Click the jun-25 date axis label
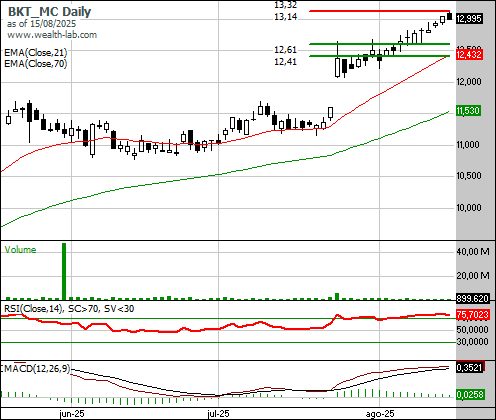 pyautogui.click(x=72, y=414)
